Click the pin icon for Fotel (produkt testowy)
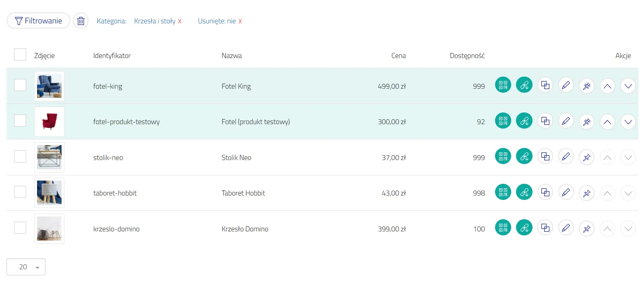This screenshot has width=644, height=289. pyautogui.click(x=586, y=121)
